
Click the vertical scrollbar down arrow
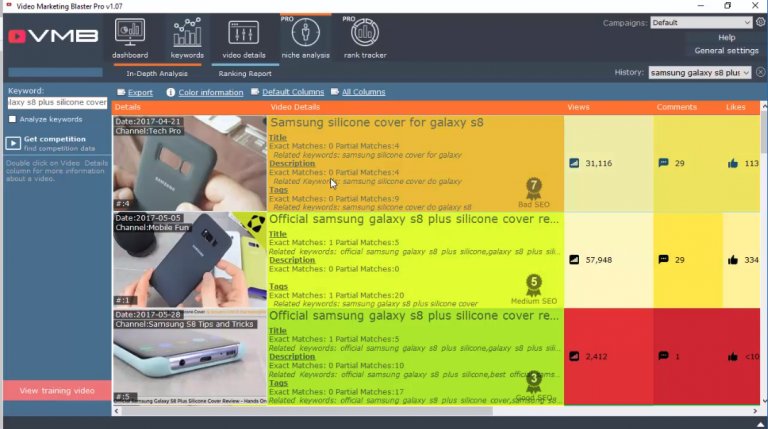point(764,400)
